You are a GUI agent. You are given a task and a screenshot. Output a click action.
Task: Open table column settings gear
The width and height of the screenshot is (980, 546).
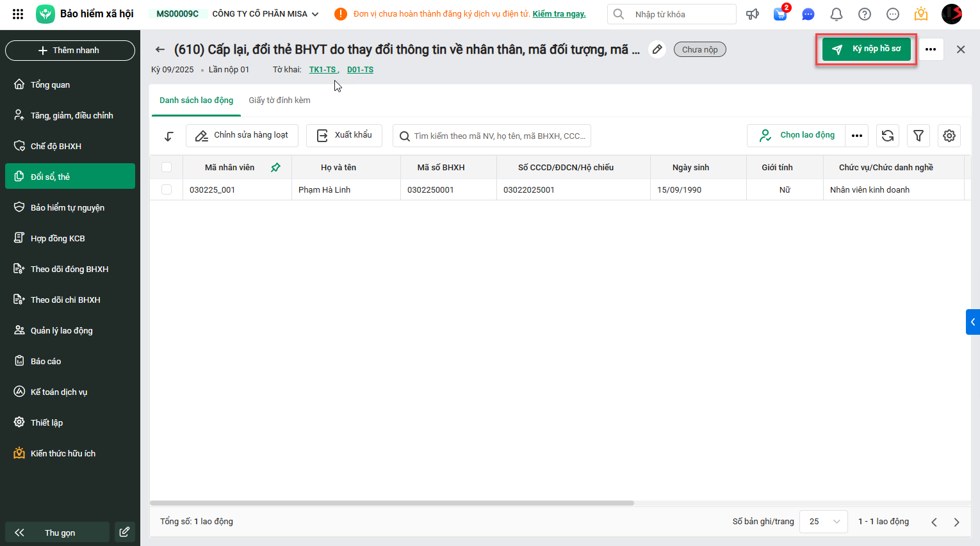click(949, 136)
